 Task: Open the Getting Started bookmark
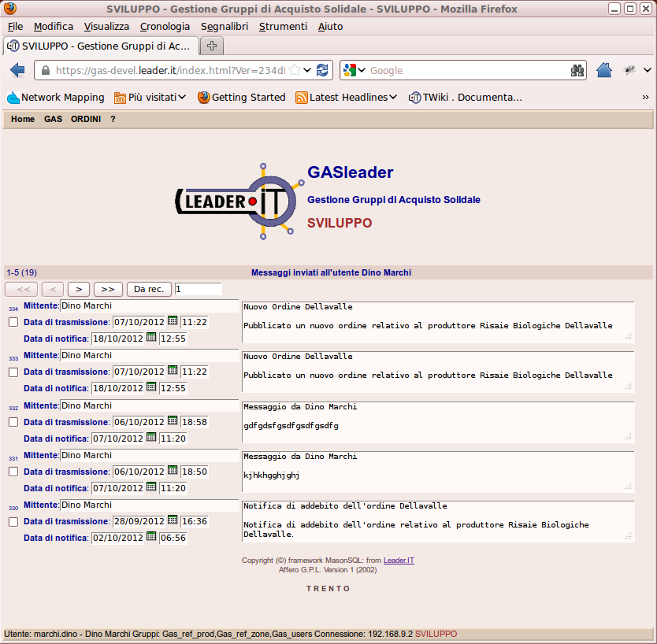(x=241, y=98)
